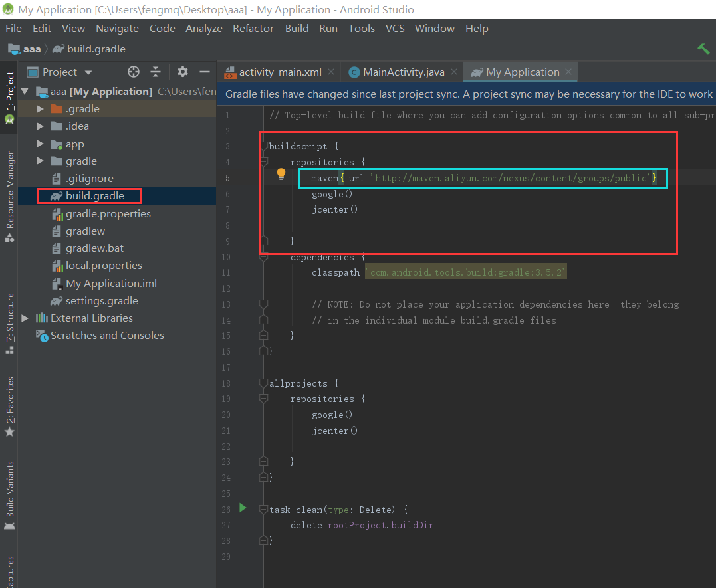Click aaa in the breadcrumb bar
The height and width of the screenshot is (588, 716).
pyautogui.click(x=25, y=49)
